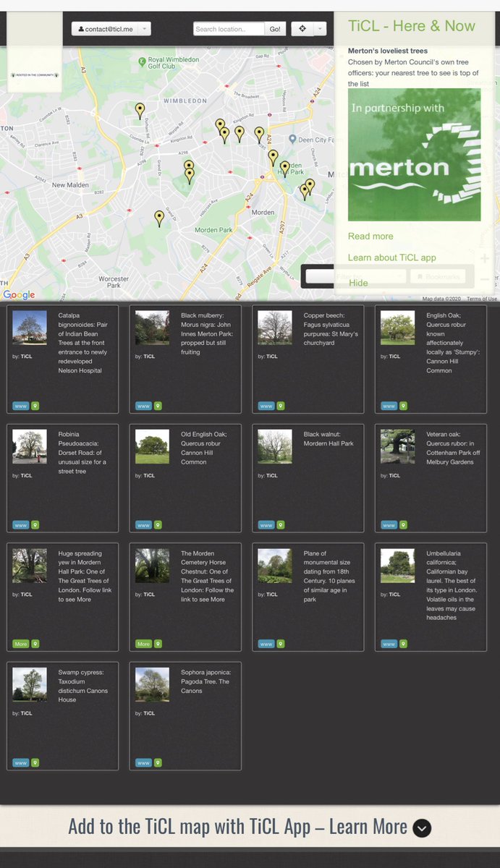Open the Read more link
This screenshot has width=500, height=868.
(x=370, y=237)
